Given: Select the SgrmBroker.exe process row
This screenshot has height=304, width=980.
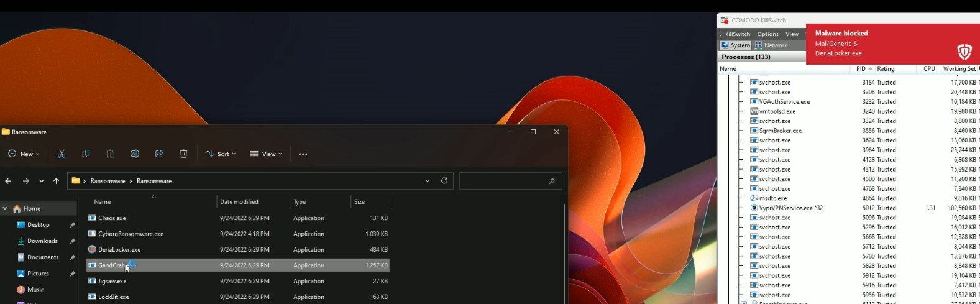Looking at the screenshot, I should 849,131.
